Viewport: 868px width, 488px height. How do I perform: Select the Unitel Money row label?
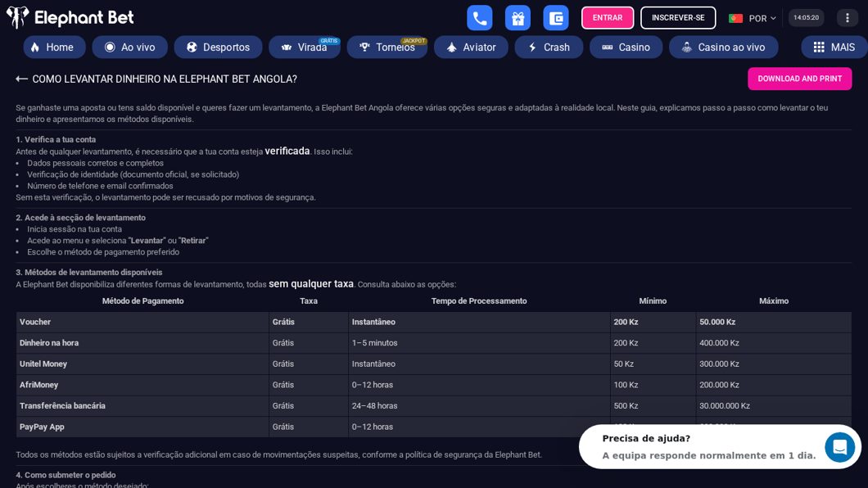click(43, 364)
